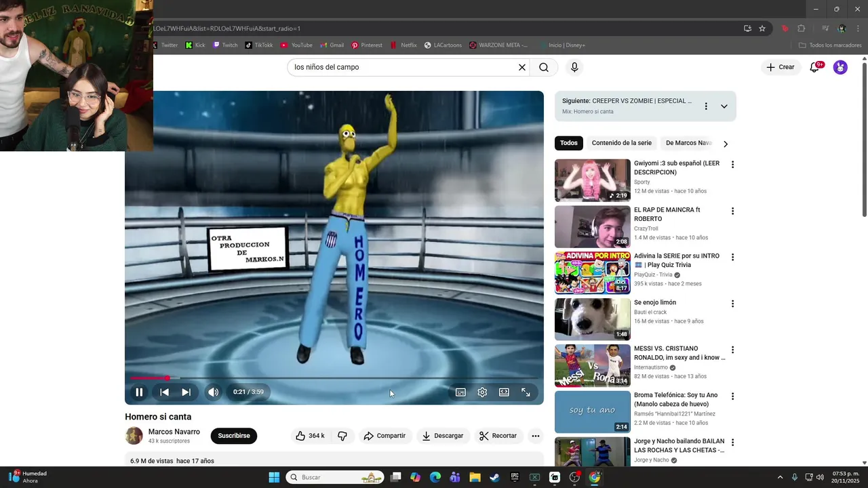Switch the player to theater mode
This screenshot has width=868, height=488.
click(x=504, y=392)
